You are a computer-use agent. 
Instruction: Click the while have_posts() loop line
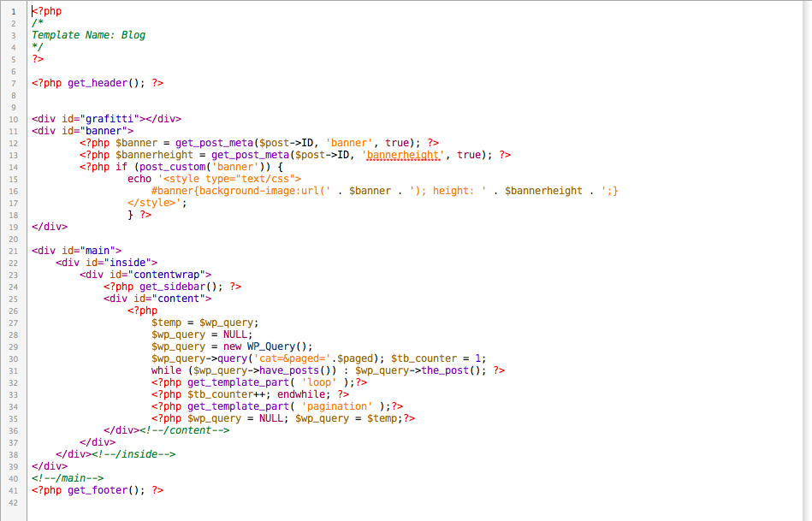tap(328, 370)
